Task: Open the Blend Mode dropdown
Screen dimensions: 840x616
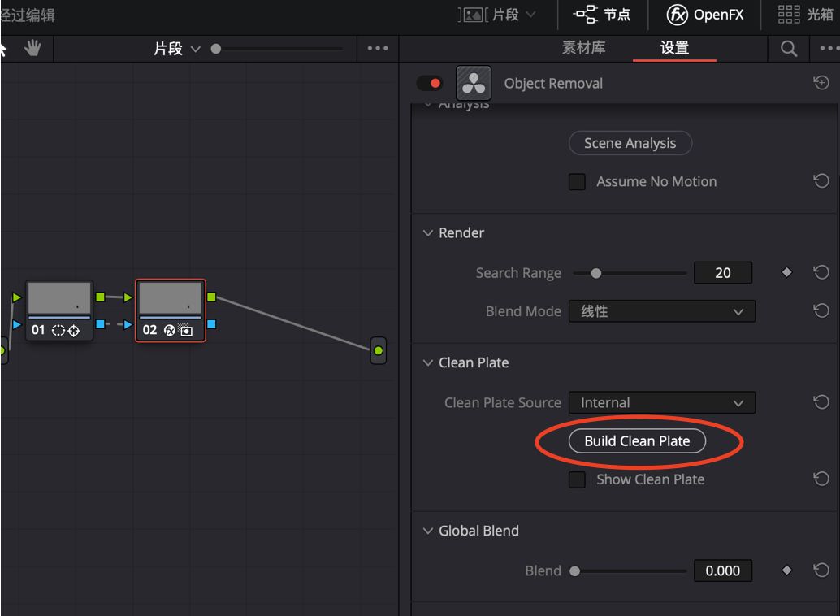Action: [x=661, y=311]
